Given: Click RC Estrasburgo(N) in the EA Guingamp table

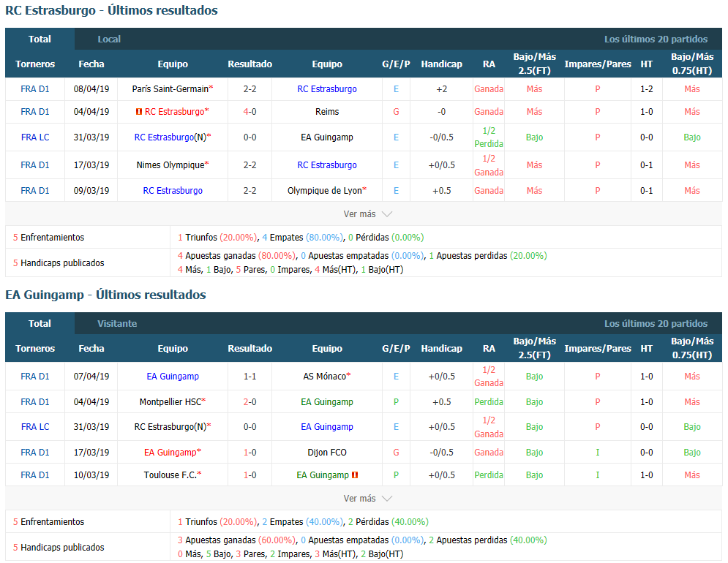Looking at the screenshot, I should 170,427.
